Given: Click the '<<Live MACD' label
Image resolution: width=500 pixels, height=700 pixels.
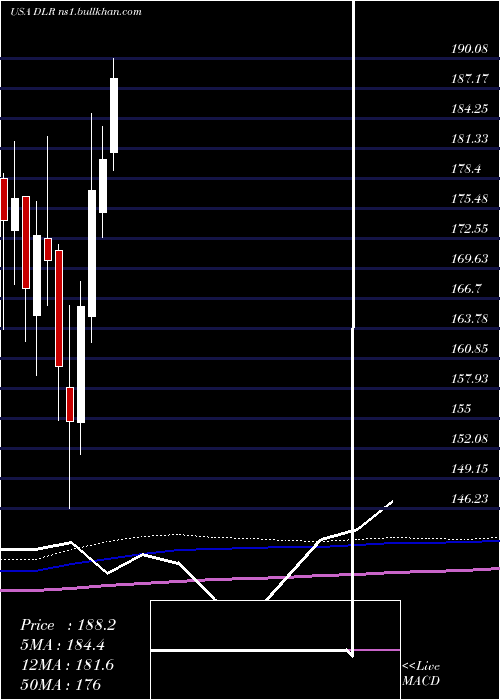Looking at the screenshot, I should (421, 673).
